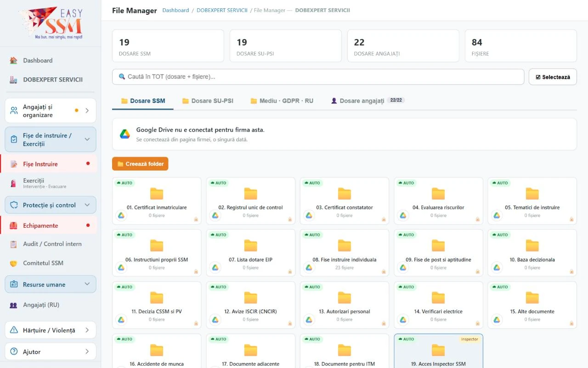Click the Echipamente red equipment icon
This screenshot has height=368, width=588.
(x=14, y=225)
